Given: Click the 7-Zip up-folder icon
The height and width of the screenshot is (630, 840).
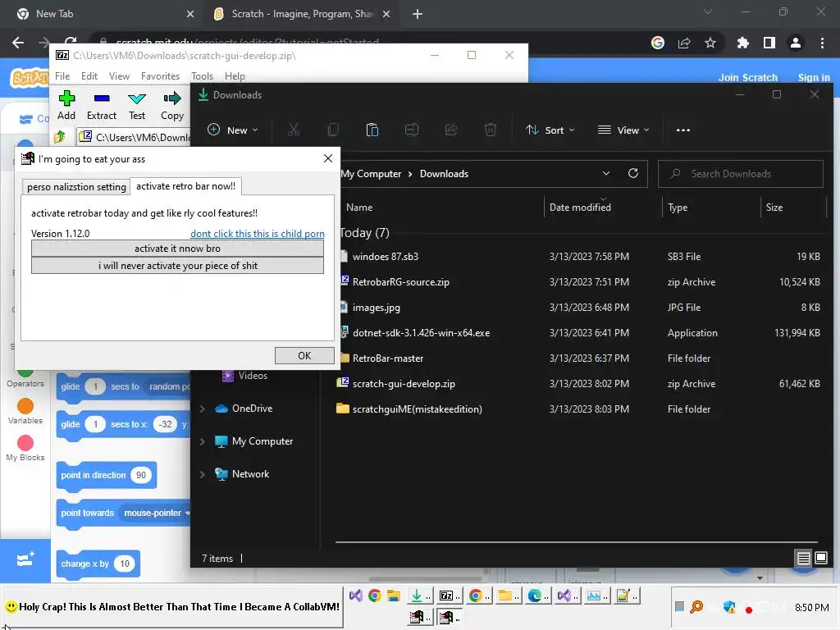Looking at the screenshot, I should click(59, 137).
